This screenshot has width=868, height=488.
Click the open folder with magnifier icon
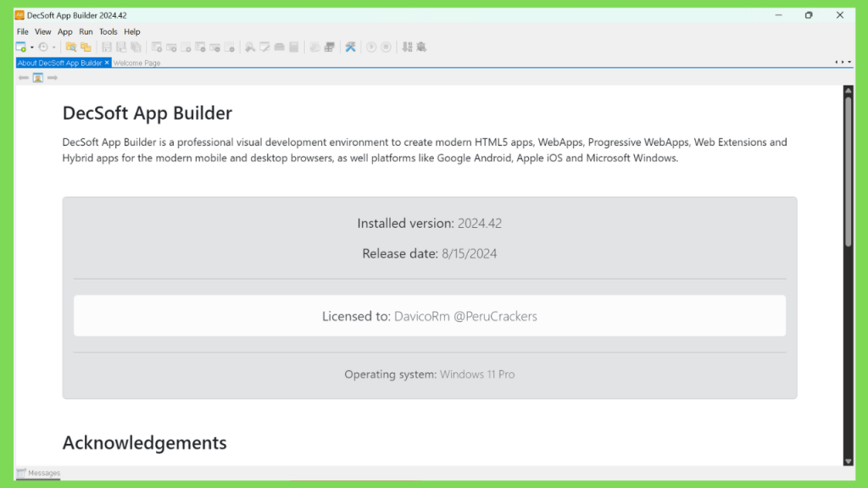click(x=71, y=47)
